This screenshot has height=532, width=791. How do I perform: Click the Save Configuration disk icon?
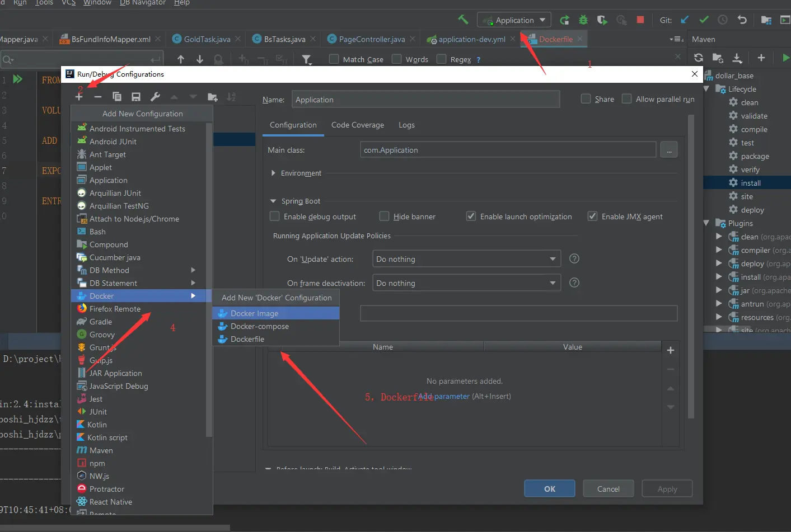coord(135,97)
